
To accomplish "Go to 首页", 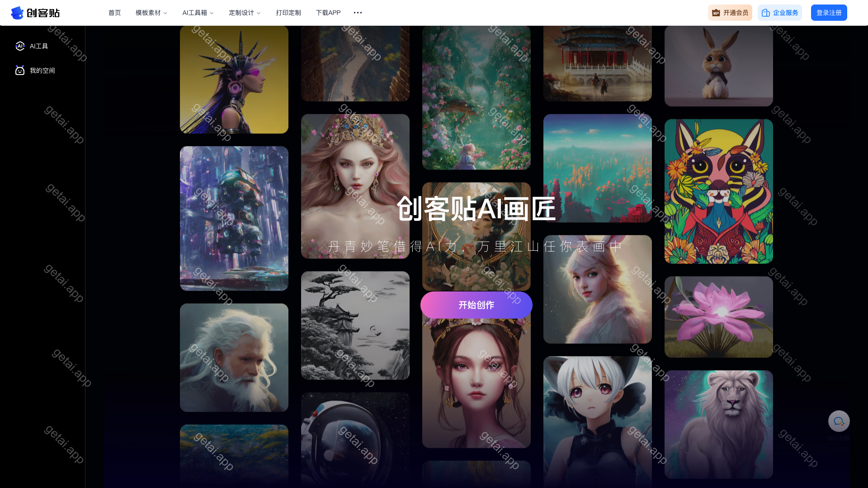I will point(115,13).
